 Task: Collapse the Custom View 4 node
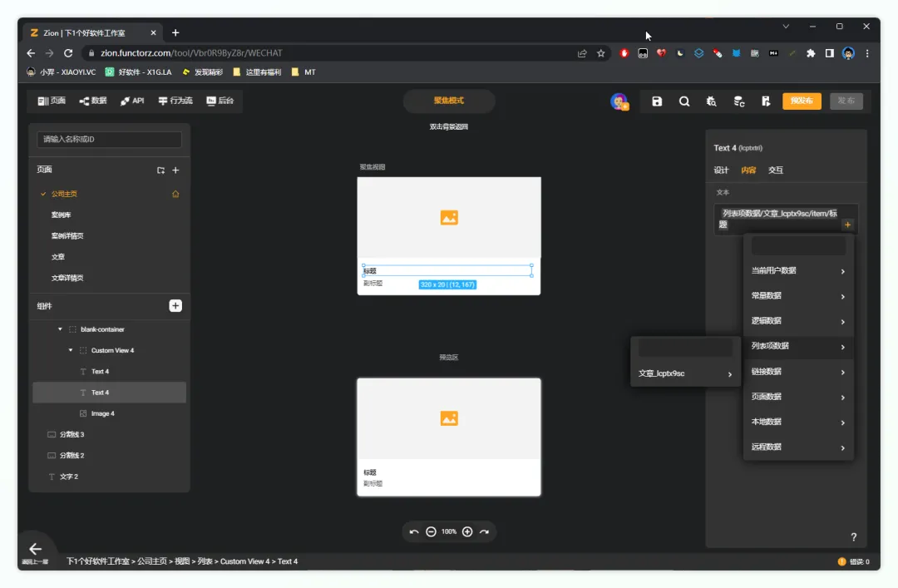[71, 350]
